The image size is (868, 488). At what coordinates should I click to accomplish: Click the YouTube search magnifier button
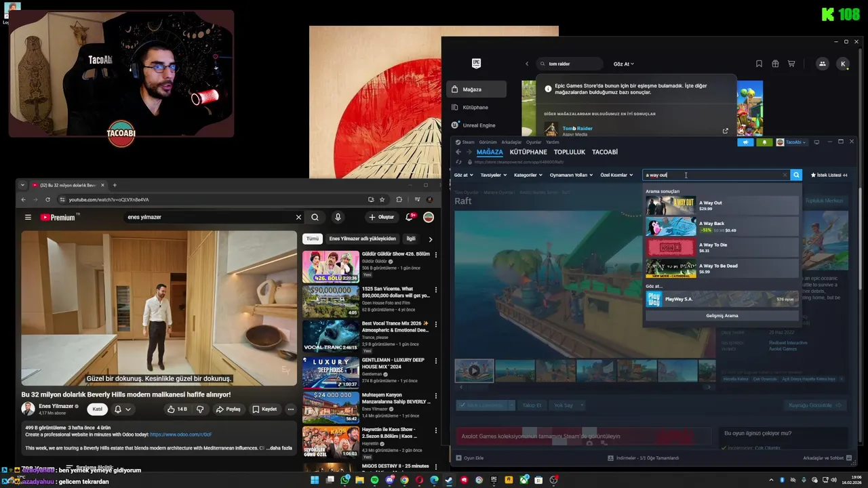(x=315, y=217)
